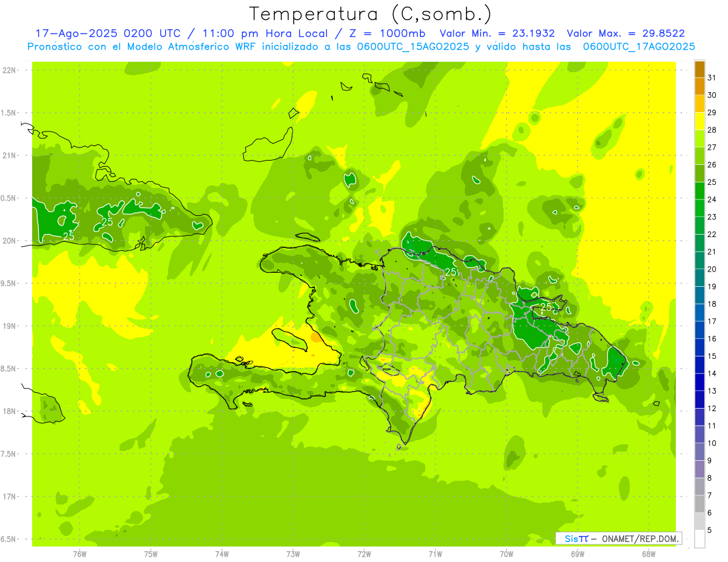The image size is (728, 562).
Task: Click the "18N" latitude axis label
Action: 9,412
